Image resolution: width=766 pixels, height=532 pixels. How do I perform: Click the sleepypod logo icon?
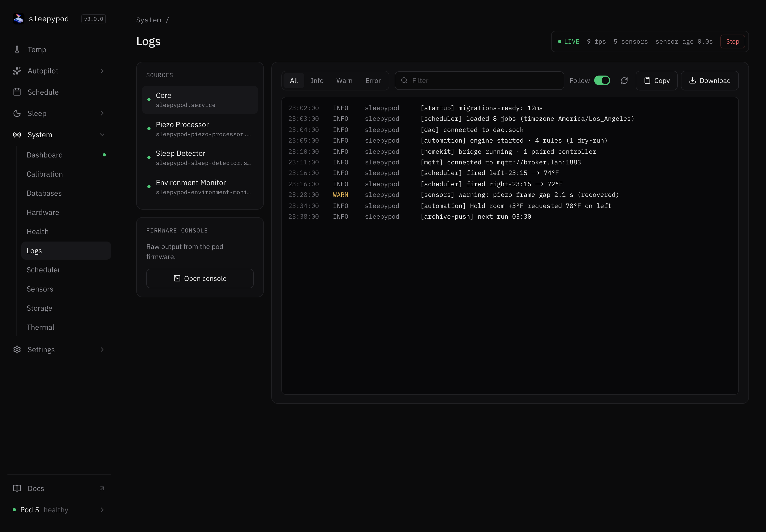click(18, 19)
